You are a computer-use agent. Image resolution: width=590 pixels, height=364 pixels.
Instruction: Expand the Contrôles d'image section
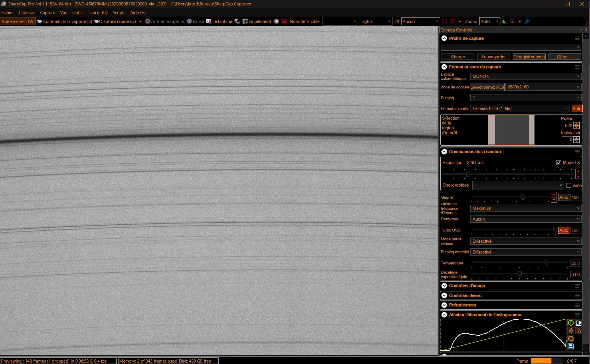444,286
